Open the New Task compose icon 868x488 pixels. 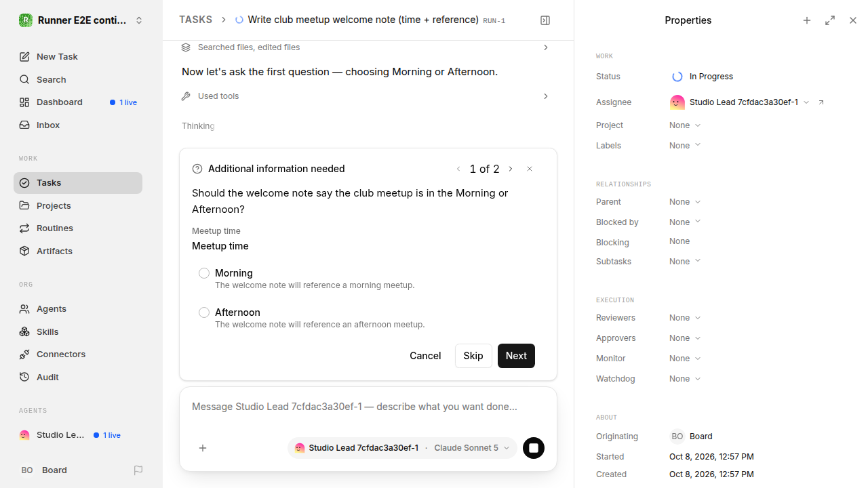pos(24,57)
